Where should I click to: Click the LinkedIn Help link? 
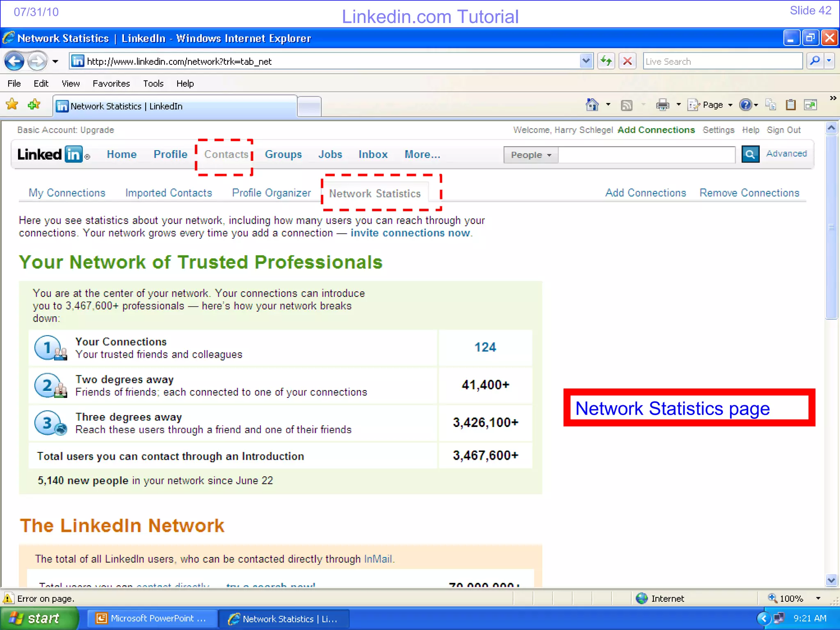(751, 130)
